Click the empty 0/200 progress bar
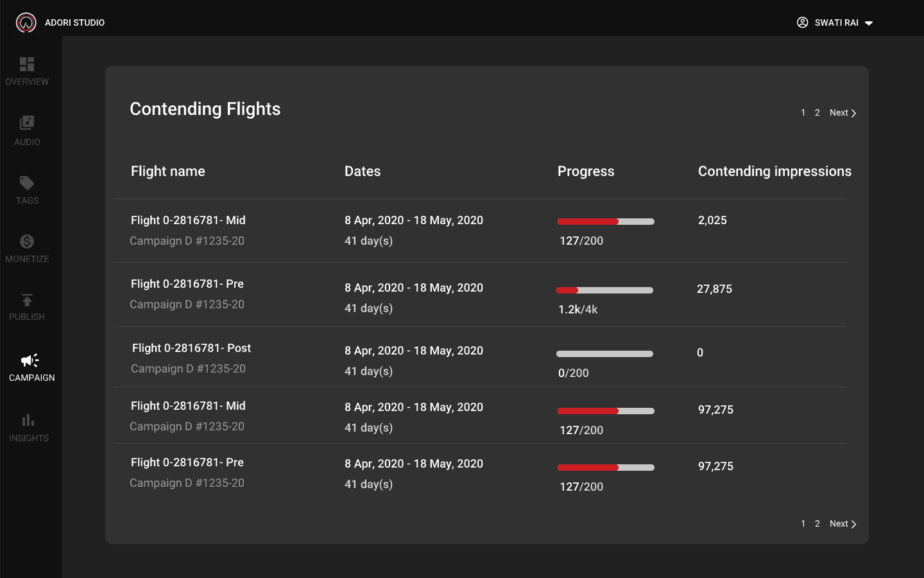Viewport: 924px width, 578px height. coord(604,354)
